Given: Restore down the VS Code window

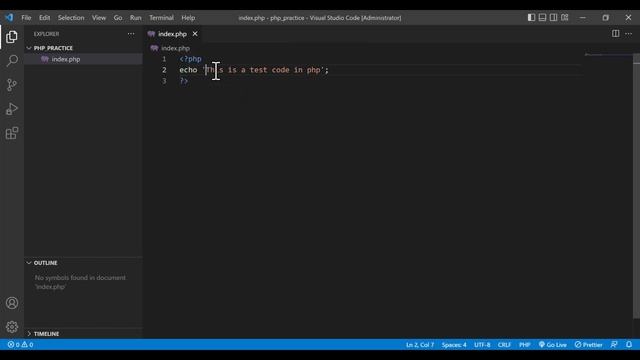Looking at the screenshot, I should coord(605,18).
